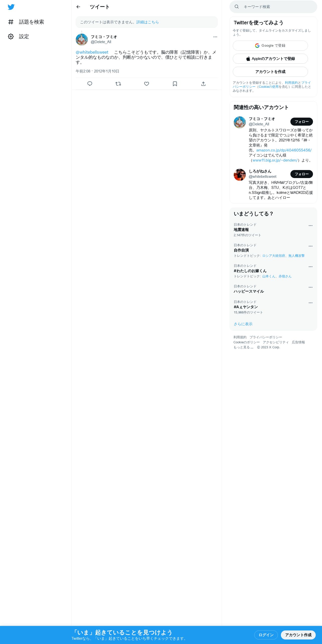Sign up with Google で登録 button
322x644 pixels.
(x=270, y=46)
